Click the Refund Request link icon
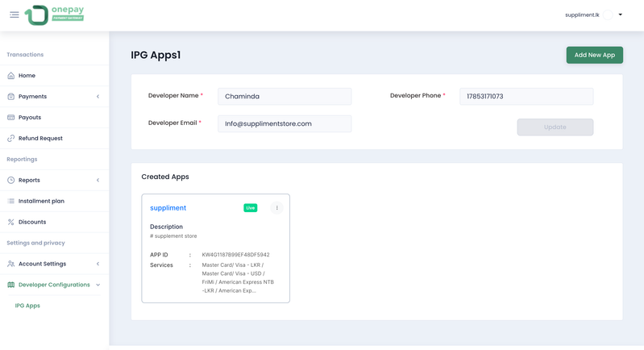644x350 pixels. (11, 139)
